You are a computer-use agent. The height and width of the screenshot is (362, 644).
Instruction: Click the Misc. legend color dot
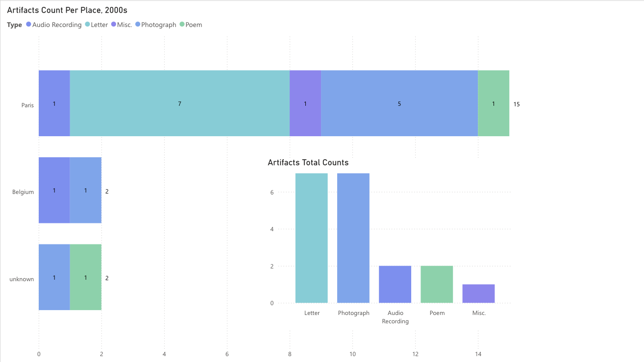pos(114,24)
